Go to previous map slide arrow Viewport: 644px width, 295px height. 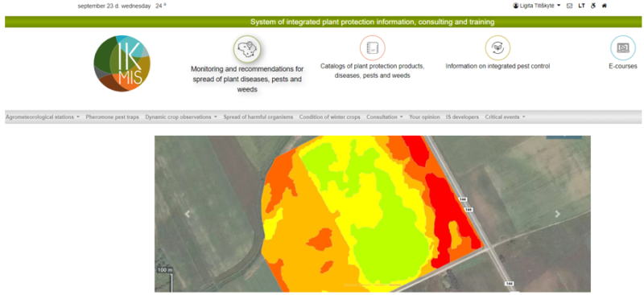188,214
